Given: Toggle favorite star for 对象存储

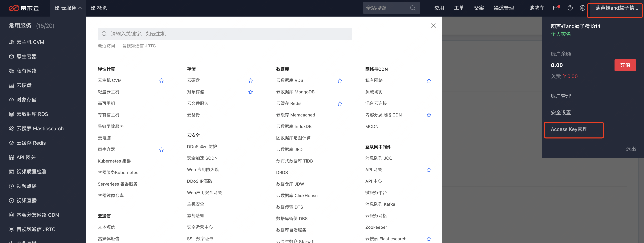Looking at the screenshot, I should (250, 92).
